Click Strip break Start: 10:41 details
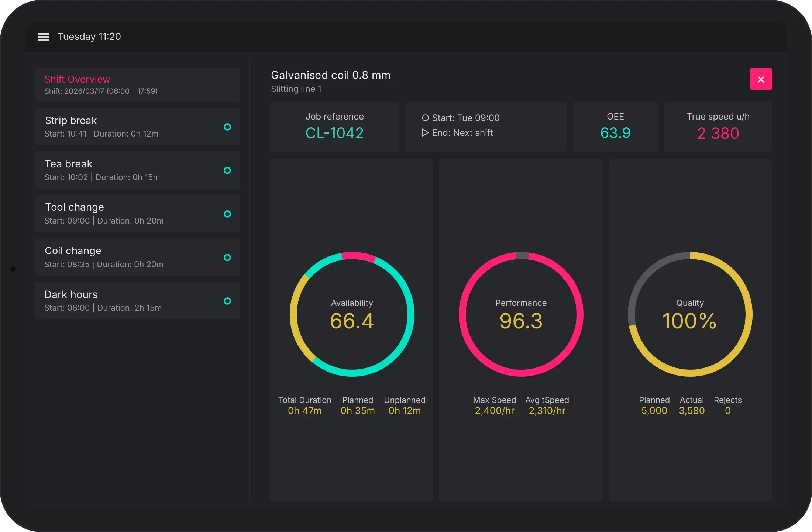The height and width of the screenshot is (532, 812). (x=65, y=134)
